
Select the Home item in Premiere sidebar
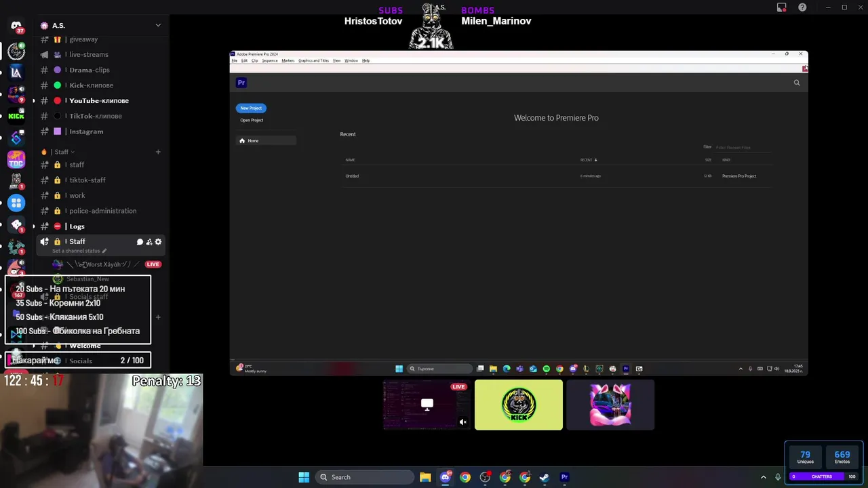click(266, 140)
